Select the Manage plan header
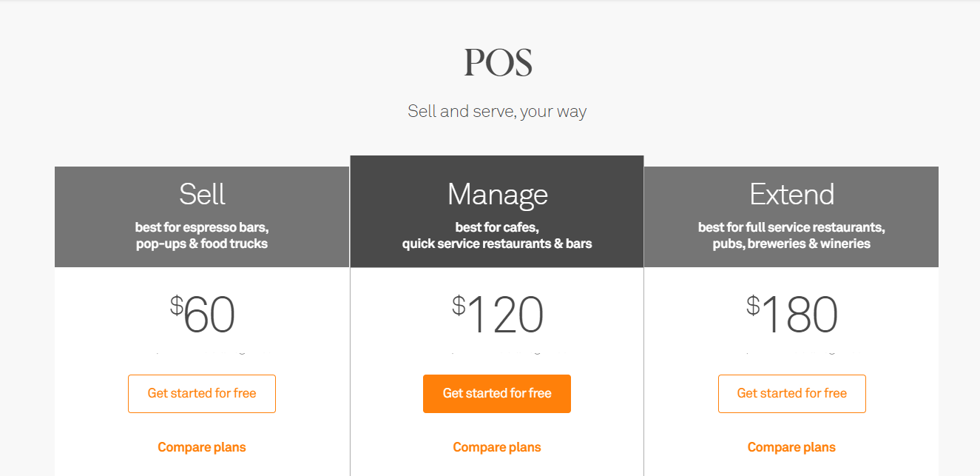Screen dimensions: 980x476 (496, 194)
